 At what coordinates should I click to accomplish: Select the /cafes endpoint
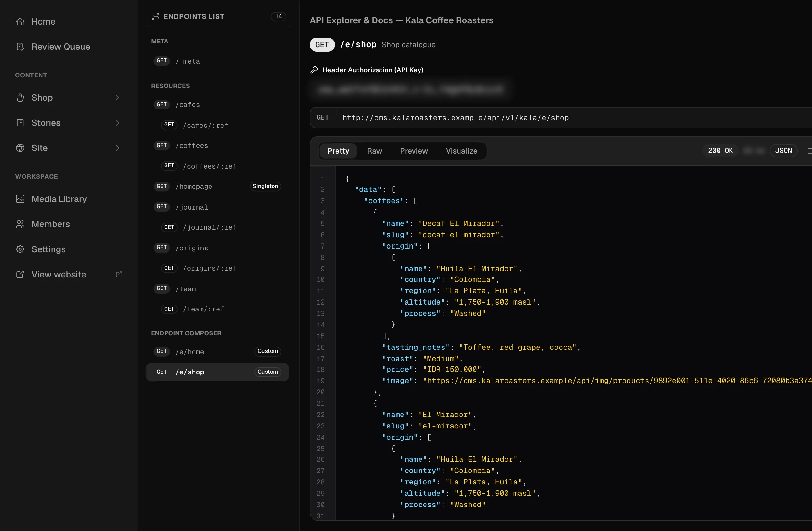[217, 105]
